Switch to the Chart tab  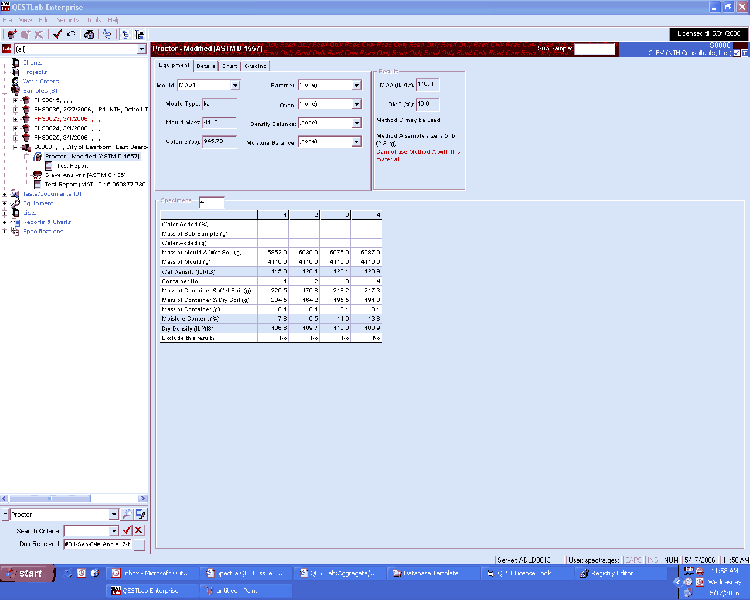coord(230,66)
